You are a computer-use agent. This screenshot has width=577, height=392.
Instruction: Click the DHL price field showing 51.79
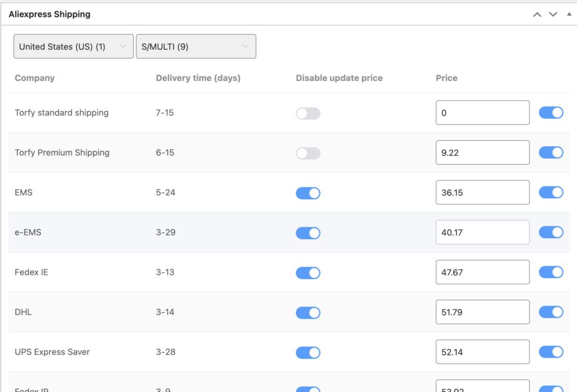pos(482,312)
